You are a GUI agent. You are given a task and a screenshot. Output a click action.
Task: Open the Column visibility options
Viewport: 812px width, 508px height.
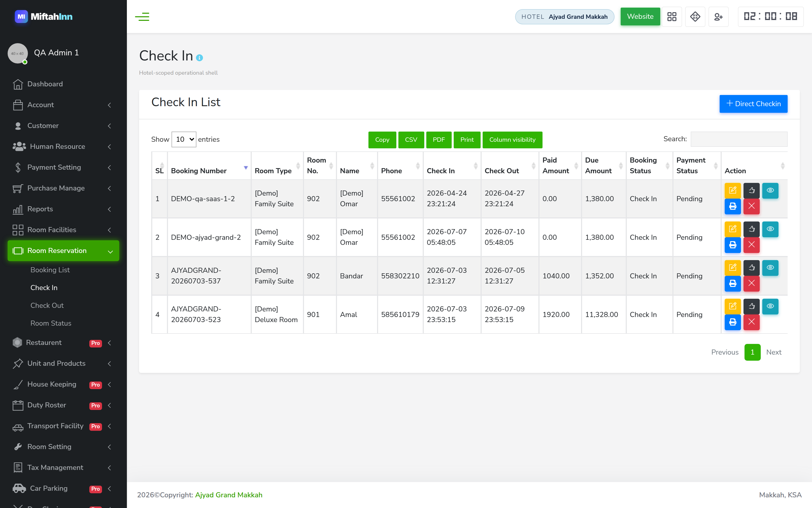[512, 140]
